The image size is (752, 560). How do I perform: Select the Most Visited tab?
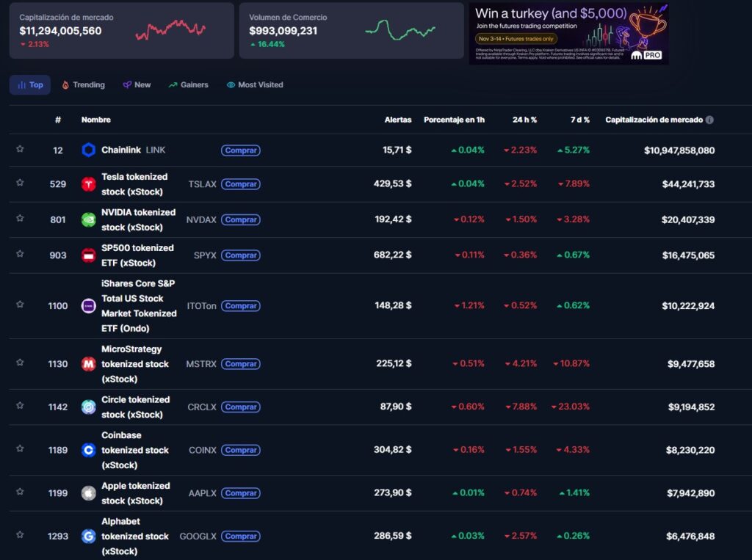(x=254, y=84)
